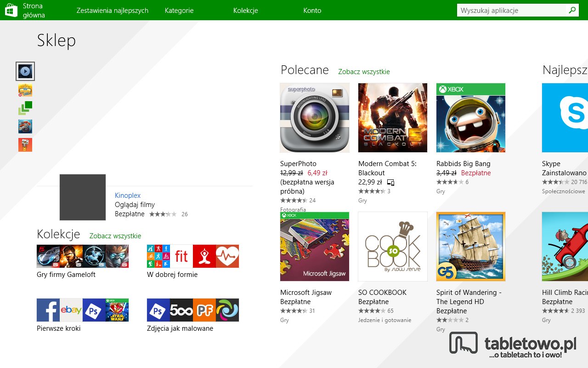
Task: Click the Windows Store bag icon
Action: 11,10
